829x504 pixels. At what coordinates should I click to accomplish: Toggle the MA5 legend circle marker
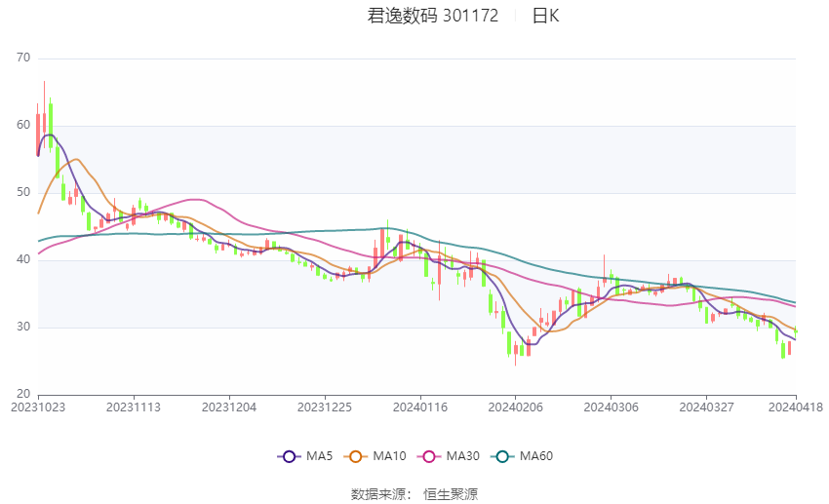click(x=289, y=456)
